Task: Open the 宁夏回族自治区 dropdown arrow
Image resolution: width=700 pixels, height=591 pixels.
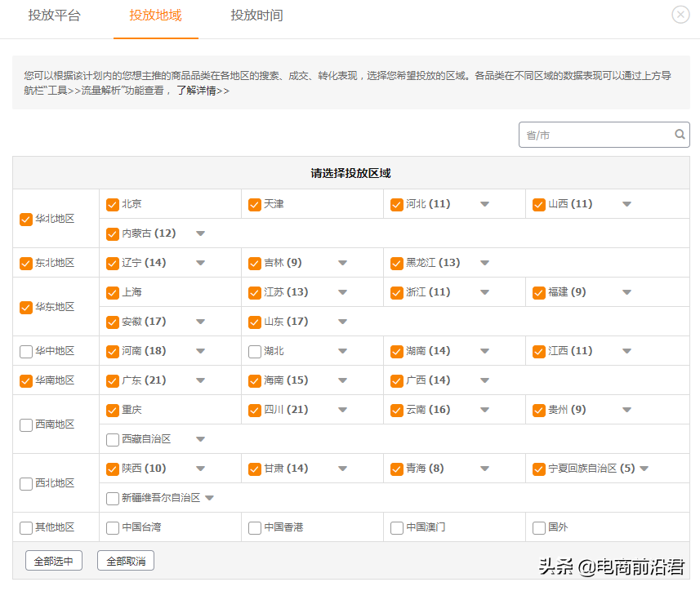Action: (644, 469)
